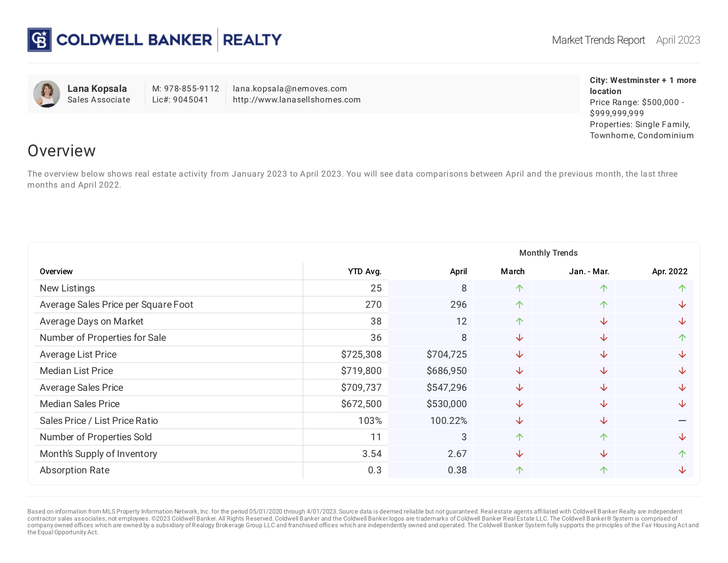Select the 'April 2023' header date
The width and height of the screenshot is (728, 563).
coord(678,40)
